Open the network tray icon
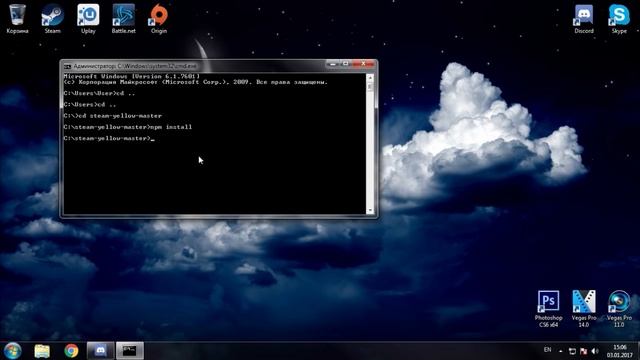This screenshot has height=360, width=640. click(572, 351)
